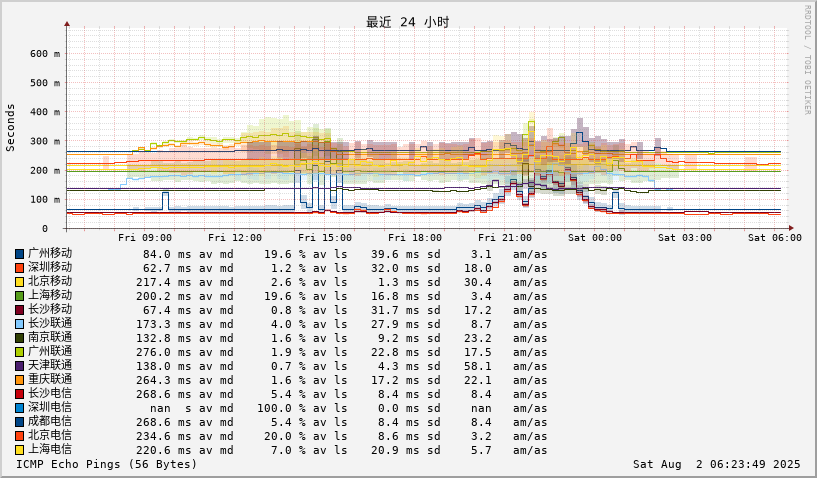Viewport: 817px width, 478px height.
Task: Click the 深圳移动 legend color box
Action: coord(20,268)
